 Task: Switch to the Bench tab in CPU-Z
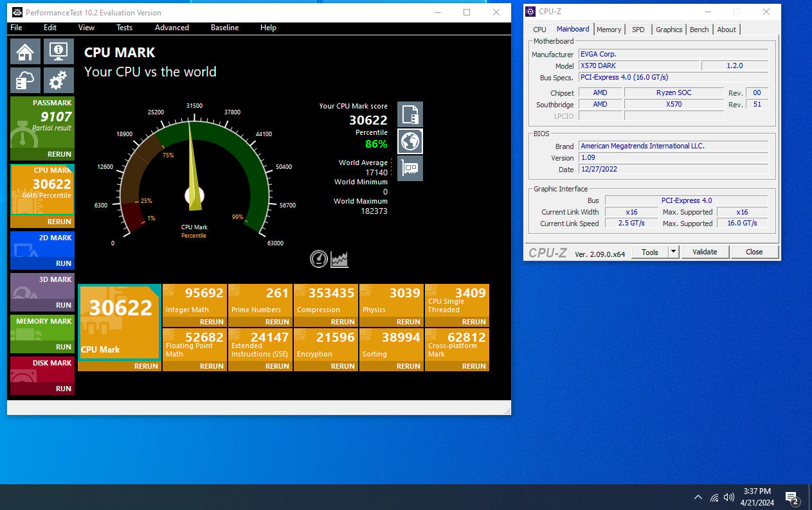tap(699, 30)
